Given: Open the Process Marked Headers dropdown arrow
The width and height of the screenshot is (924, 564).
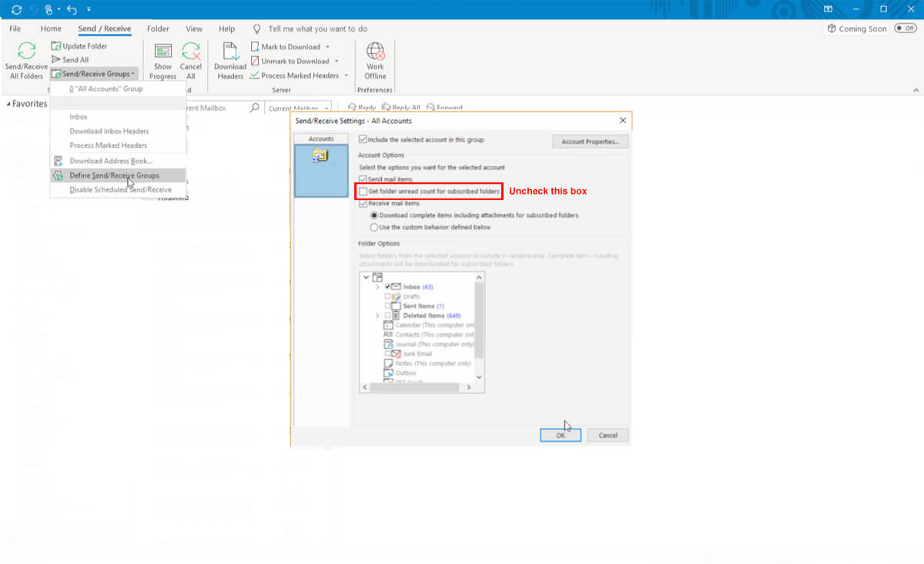Looking at the screenshot, I should (x=346, y=75).
